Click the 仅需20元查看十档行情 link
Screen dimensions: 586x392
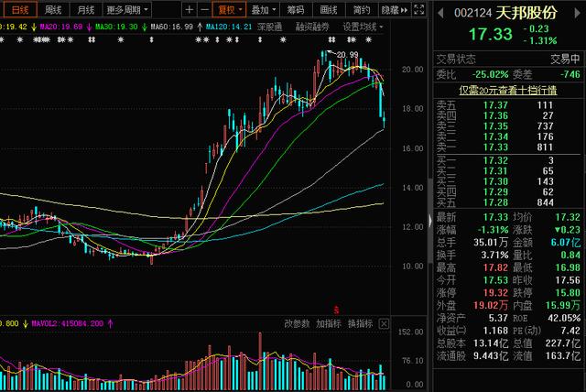pos(508,90)
